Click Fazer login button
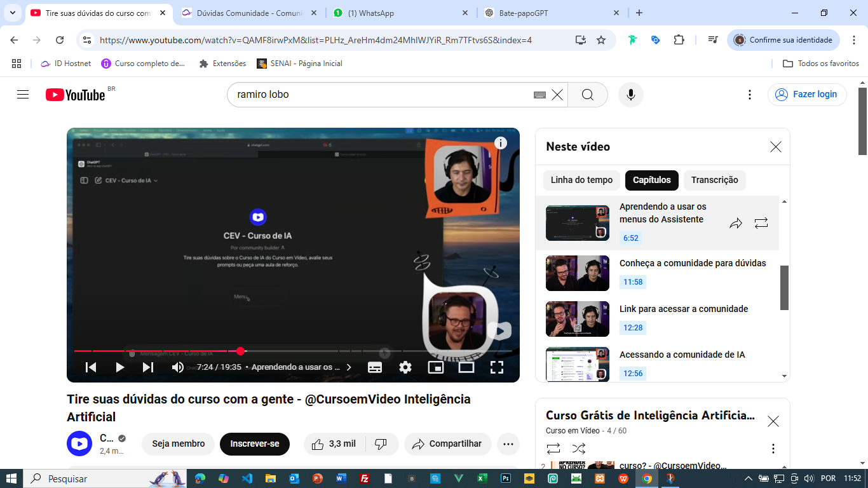This screenshot has height=488, width=868. coord(807,95)
